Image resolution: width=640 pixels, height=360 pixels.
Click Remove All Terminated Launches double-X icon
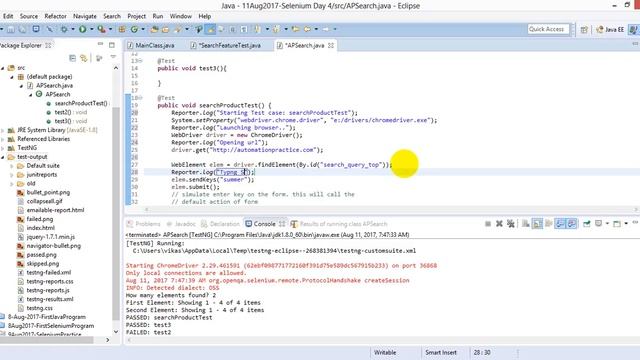(x=510, y=224)
